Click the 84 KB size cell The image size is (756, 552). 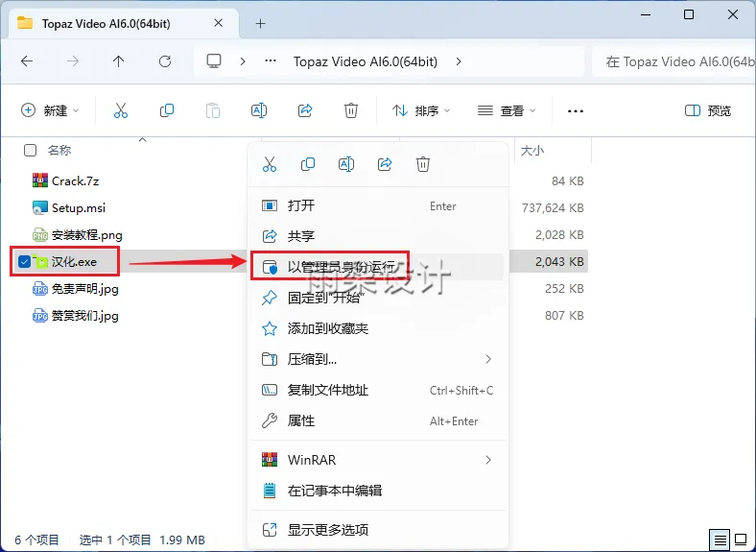click(x=568, y=180)
